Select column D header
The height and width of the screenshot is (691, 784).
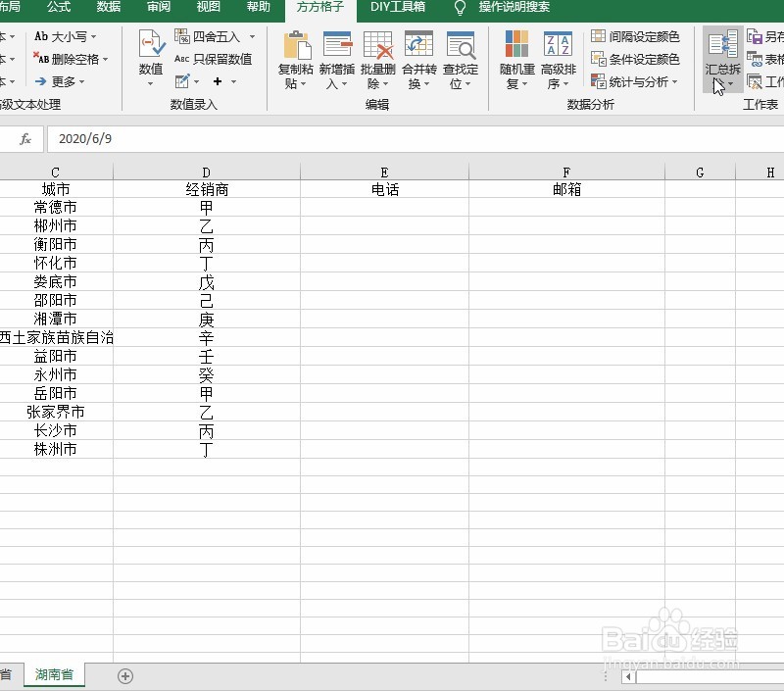[x=207, y=173]
